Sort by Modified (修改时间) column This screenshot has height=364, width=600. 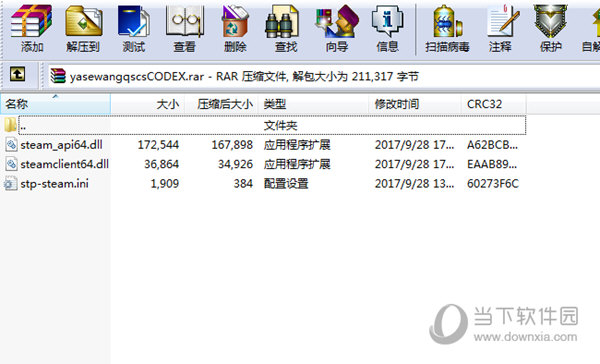click(415, 104)
